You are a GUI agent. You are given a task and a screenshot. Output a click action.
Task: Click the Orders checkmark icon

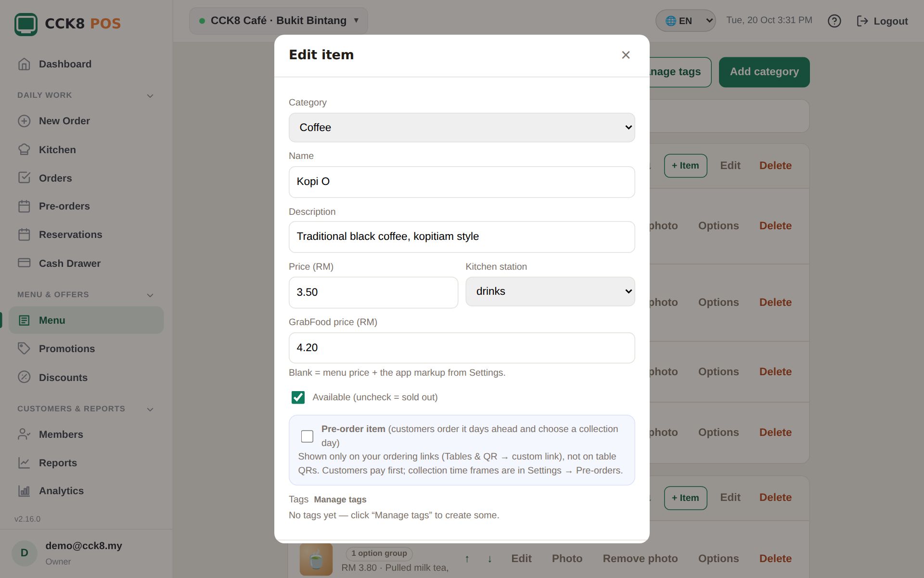click(24, 178)
